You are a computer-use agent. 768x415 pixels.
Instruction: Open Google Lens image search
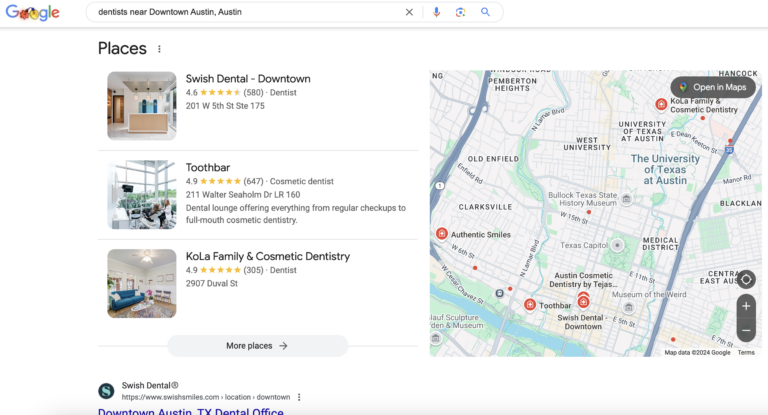coord(460,12)
